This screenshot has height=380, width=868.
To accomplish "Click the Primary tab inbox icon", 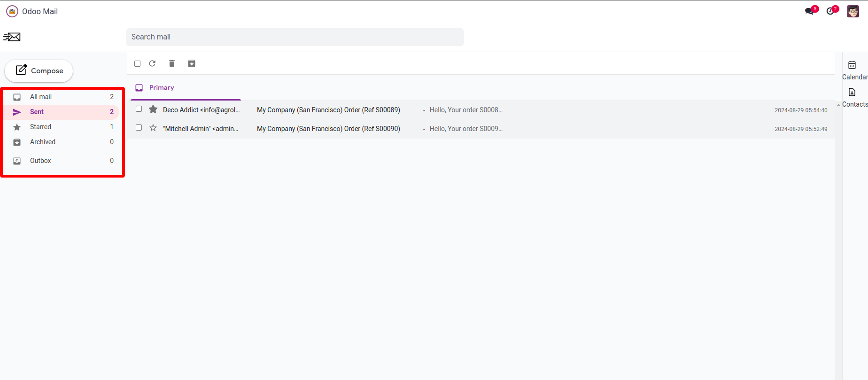I will coord(139,88).
